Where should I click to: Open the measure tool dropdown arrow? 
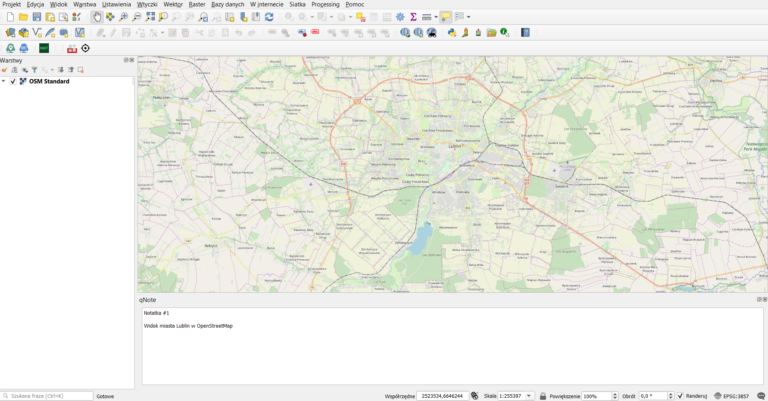pos(436,17)
